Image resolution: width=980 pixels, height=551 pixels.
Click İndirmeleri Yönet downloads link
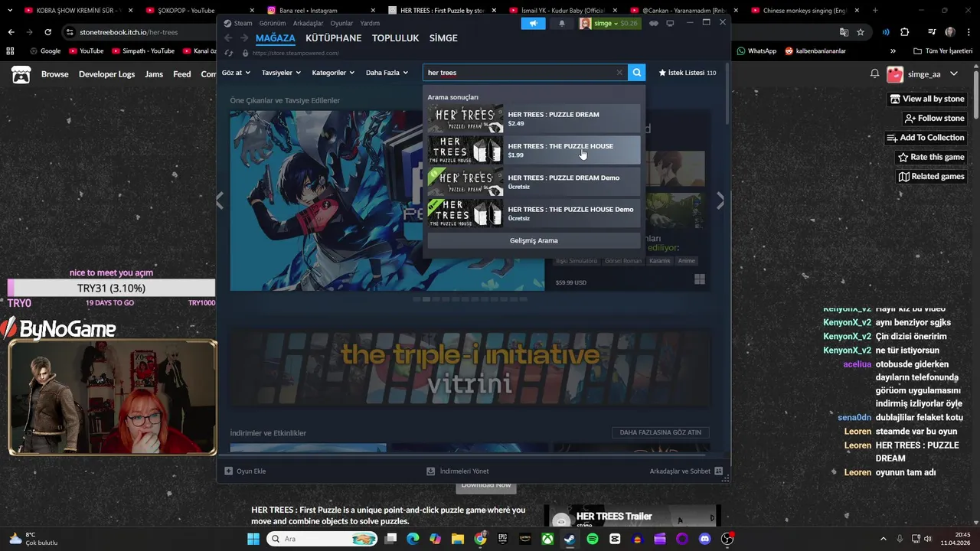click(x=458, y=471)
